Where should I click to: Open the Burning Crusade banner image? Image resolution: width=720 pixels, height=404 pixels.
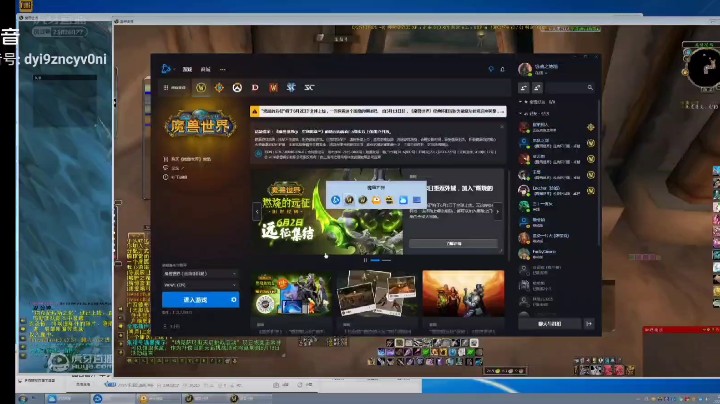(x=327, y=212)
